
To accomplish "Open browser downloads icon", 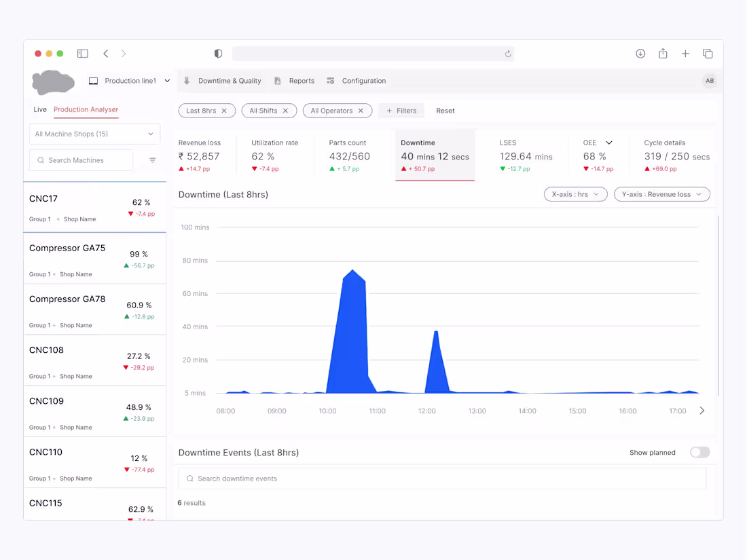I will coord(640,54).
